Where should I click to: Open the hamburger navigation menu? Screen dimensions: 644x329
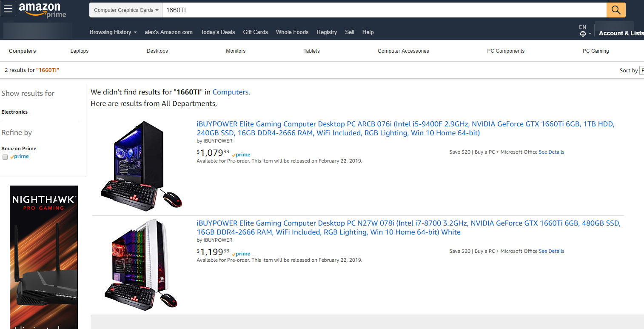[x=8, y=9]
